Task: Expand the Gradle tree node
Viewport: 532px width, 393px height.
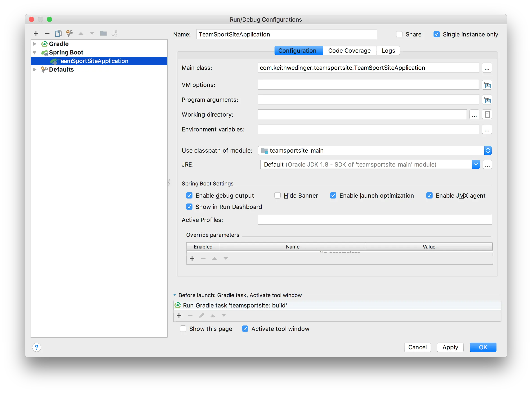Action: pos(35,44)
